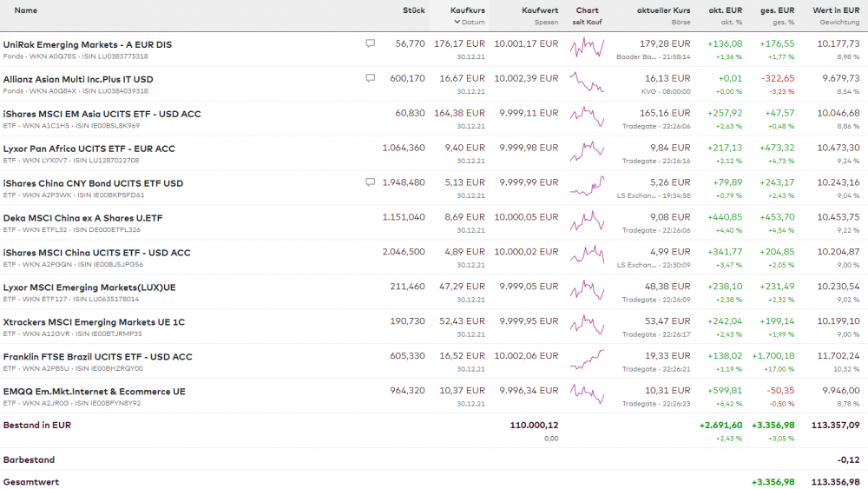This screenshot has width=868, height=489.
Task: Click the EMQQ Em.Mkt.Internet chart thumbnail
Action: click(587, 396)
